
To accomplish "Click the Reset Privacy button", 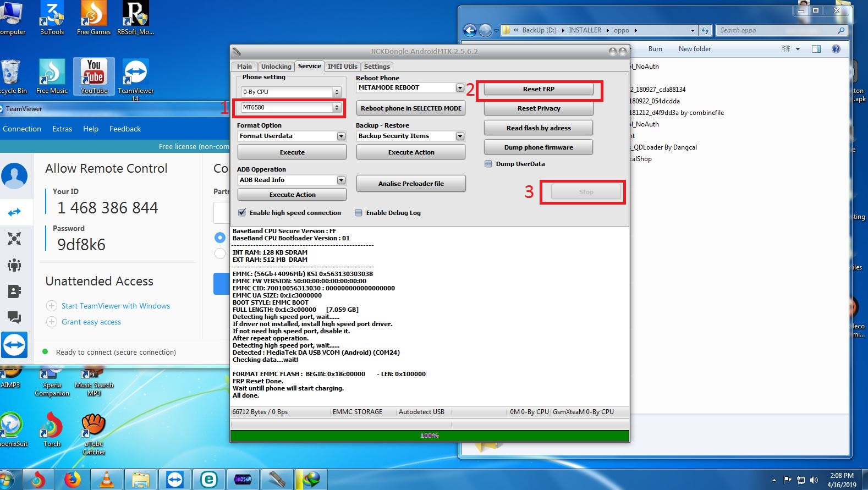I will point(539,108).
